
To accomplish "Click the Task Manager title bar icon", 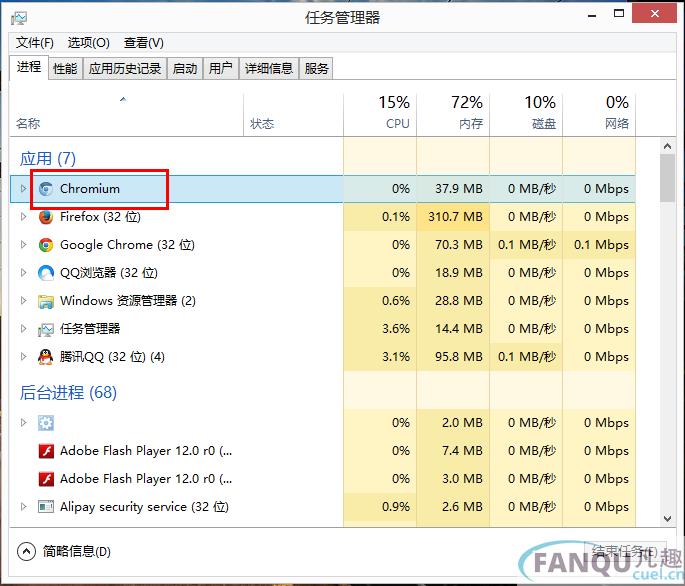I will tap(19, 18).
